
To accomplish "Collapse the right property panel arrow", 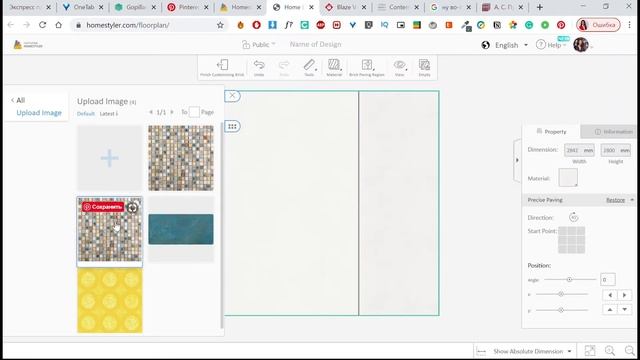I will (517, 160).
